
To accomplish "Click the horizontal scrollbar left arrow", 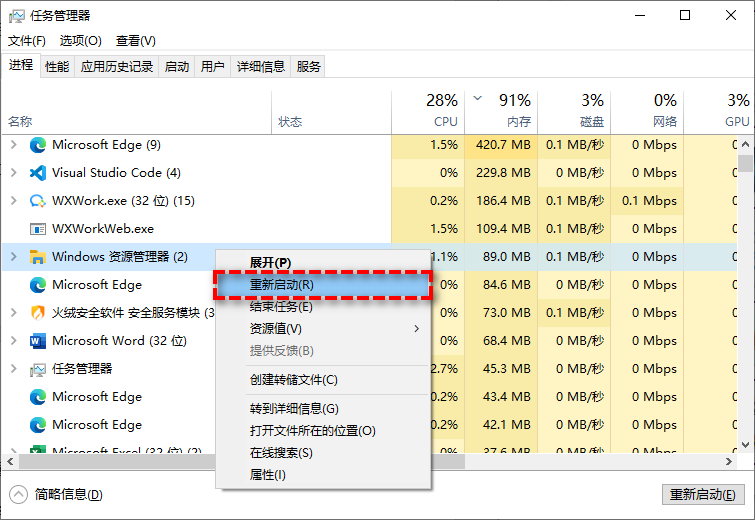I will [10, 461].
